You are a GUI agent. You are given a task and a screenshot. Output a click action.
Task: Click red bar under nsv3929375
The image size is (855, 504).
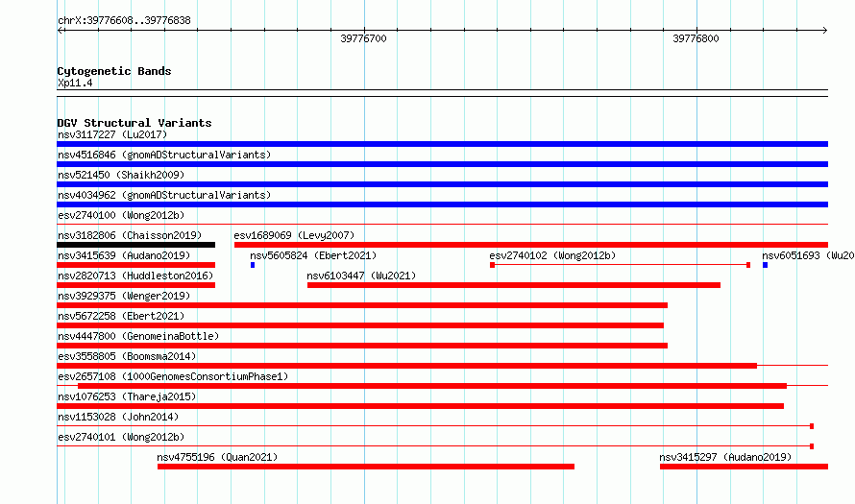(362, 305)
